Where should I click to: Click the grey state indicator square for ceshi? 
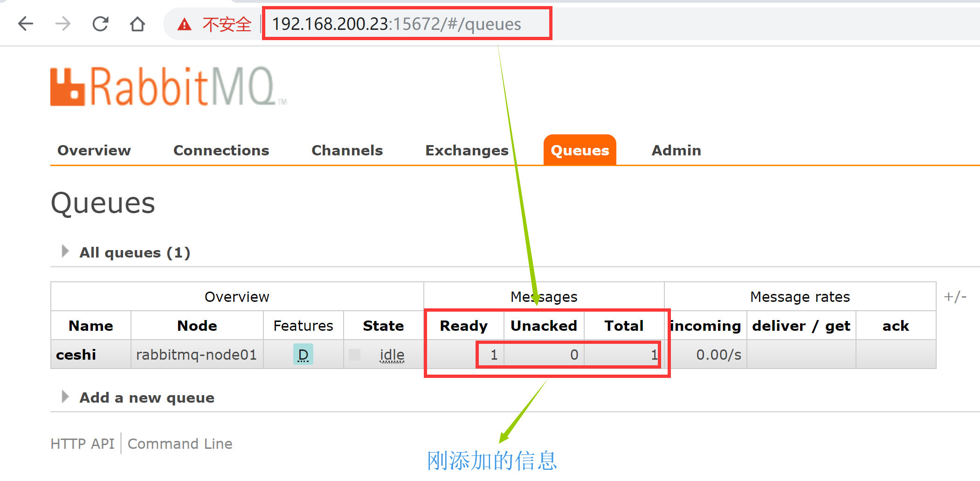tap(355, 355)
